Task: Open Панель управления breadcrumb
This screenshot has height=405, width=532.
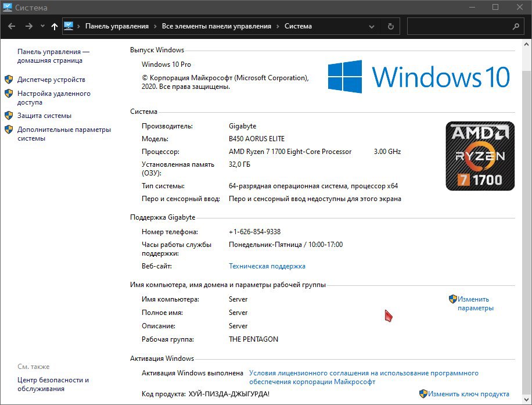Action: 117,26
